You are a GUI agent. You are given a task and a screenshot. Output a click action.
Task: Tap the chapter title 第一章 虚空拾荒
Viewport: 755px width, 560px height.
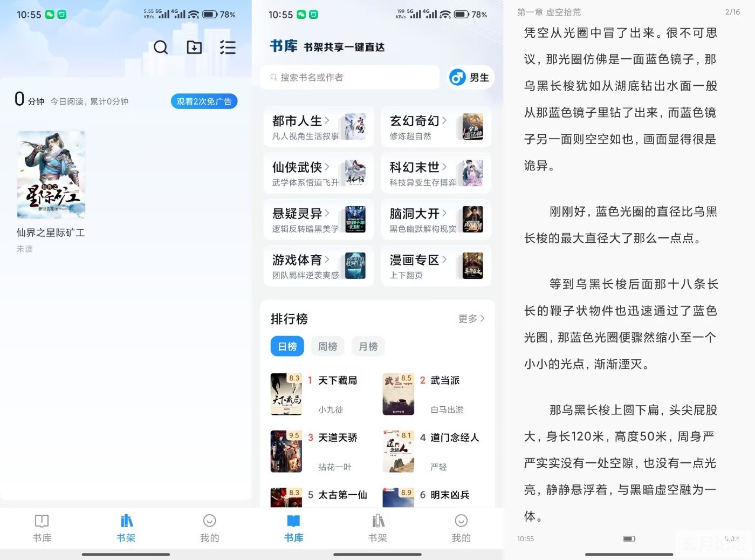coord(549,12)
